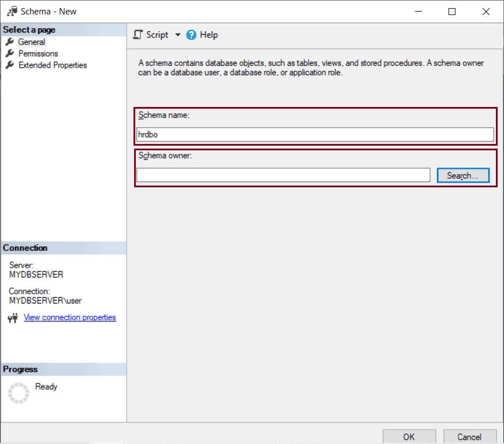Open the Script dropdown arrow

[x=178, y=35]
